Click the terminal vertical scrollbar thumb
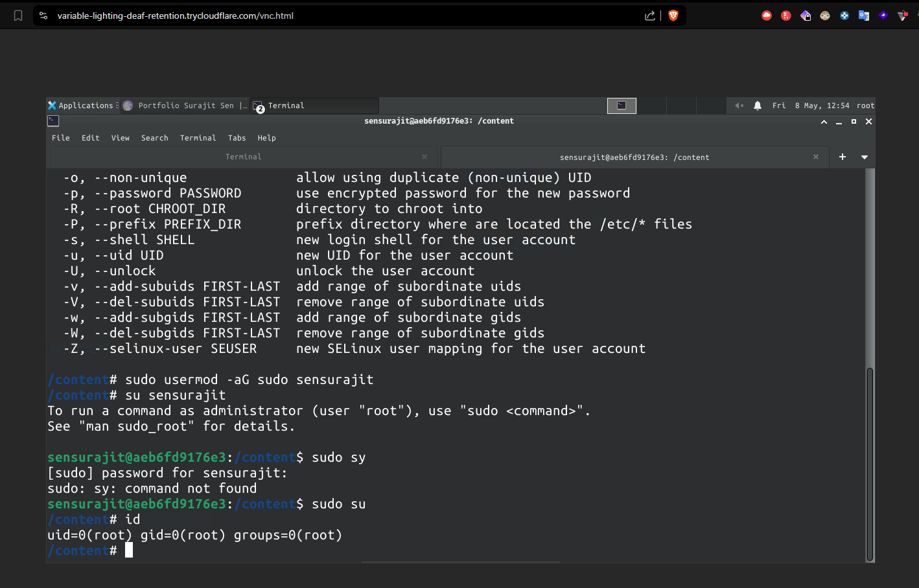 870,464
